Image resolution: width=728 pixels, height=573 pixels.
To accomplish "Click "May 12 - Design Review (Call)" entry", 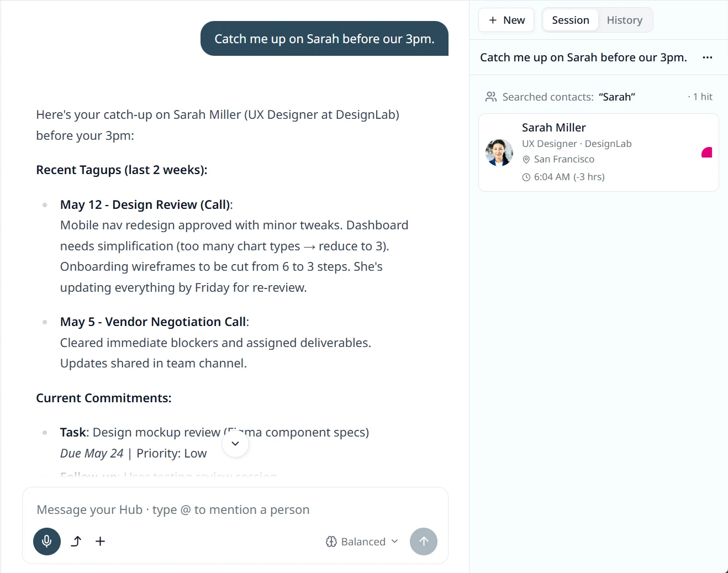I will click(x=146, y=204).
